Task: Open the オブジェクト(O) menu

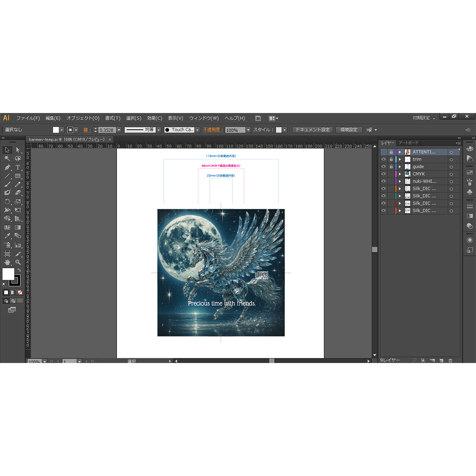Action: pyautogui.click(x=83, y=118)
